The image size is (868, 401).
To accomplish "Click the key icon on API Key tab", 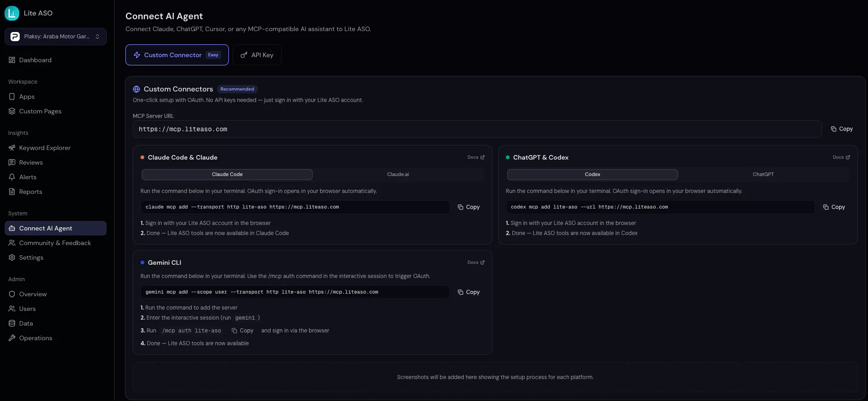I will [x=244, y=55].
